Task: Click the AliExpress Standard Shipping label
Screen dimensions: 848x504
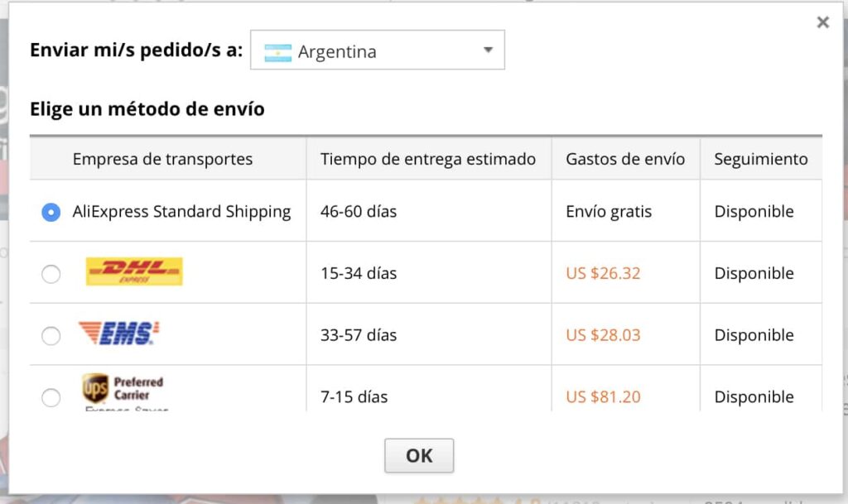Action: click(x=181, y=211)
